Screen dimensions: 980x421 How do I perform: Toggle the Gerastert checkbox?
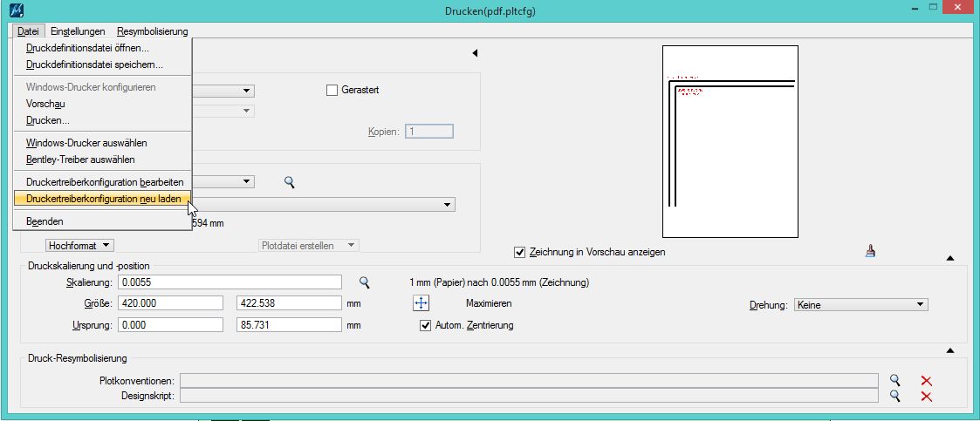click(332, 90)
